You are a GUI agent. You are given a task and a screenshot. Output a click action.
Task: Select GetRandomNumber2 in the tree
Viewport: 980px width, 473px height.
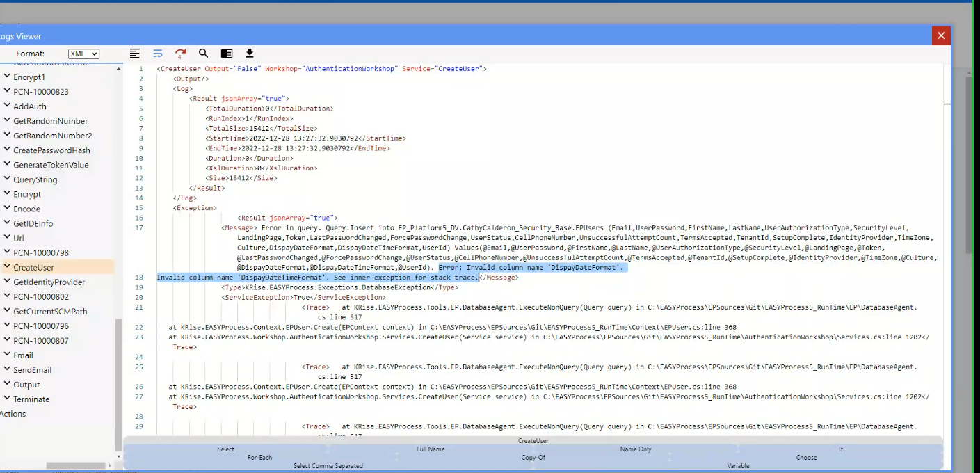(52, 136)
